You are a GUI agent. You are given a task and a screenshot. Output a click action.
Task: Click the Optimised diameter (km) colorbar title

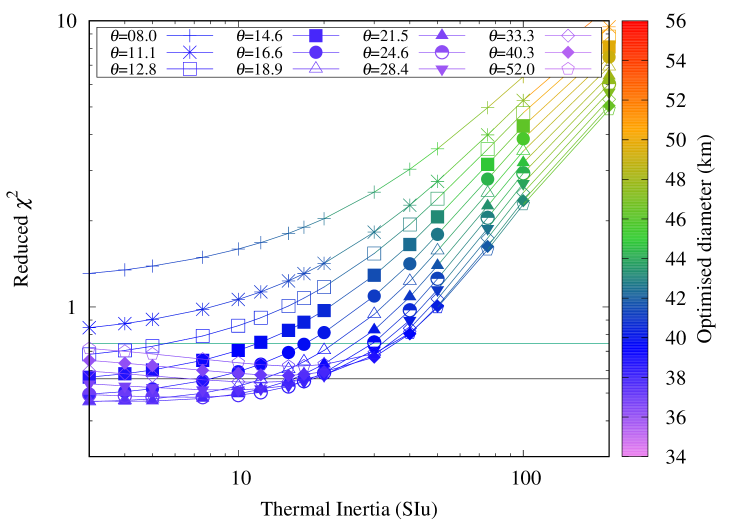(705, 239)
